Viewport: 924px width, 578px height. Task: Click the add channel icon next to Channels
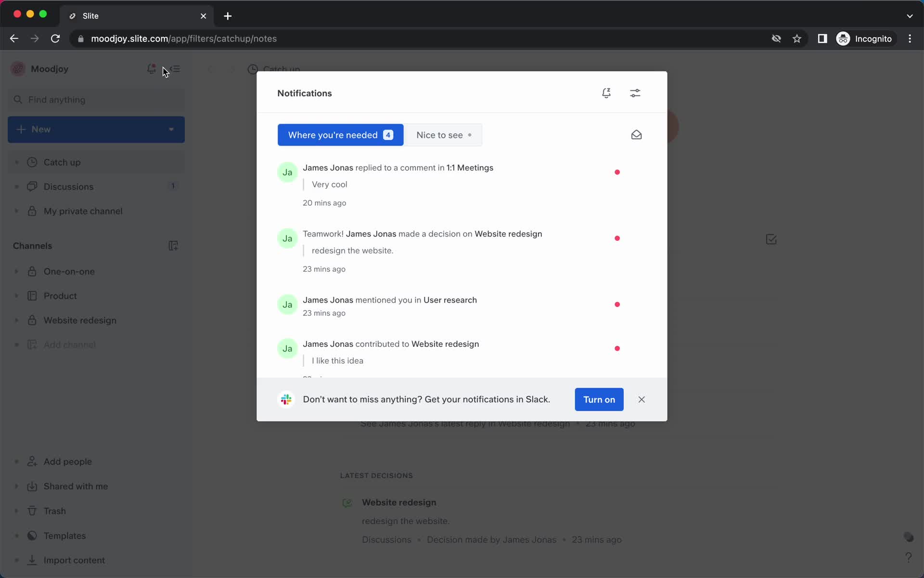click(173, 245)
